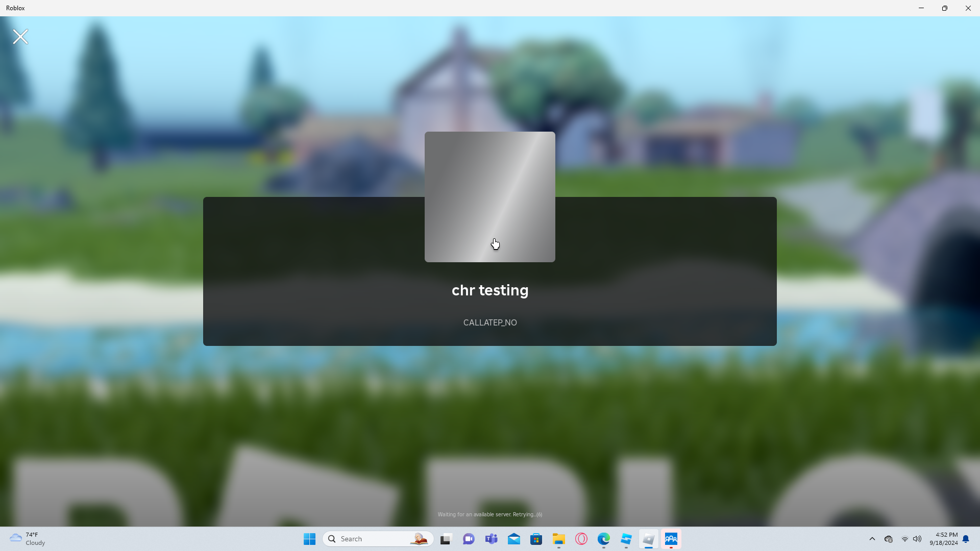Open Roblox Studio from the taskbar
The width and height of the screenshot is (980, 551).
(626, 539)
